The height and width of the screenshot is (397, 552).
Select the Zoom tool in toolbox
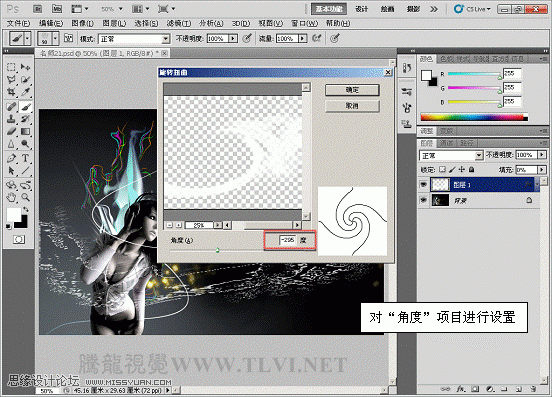pos(25,197)
